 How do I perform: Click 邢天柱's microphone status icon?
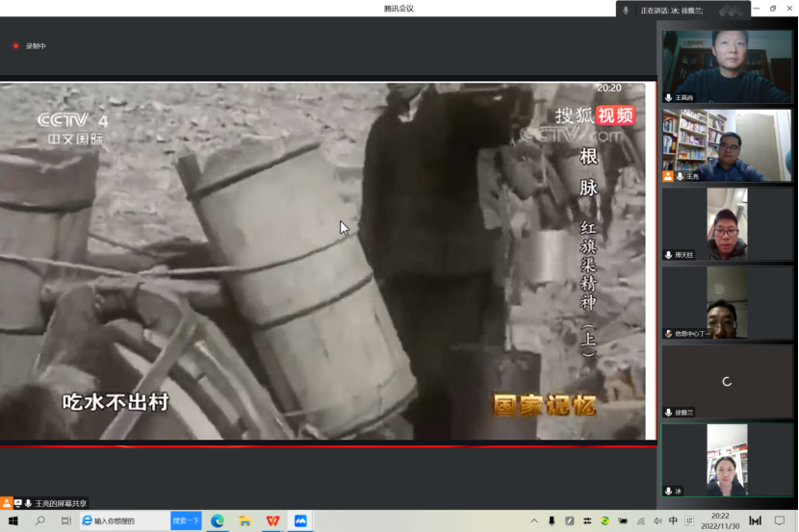coord(668,255)
